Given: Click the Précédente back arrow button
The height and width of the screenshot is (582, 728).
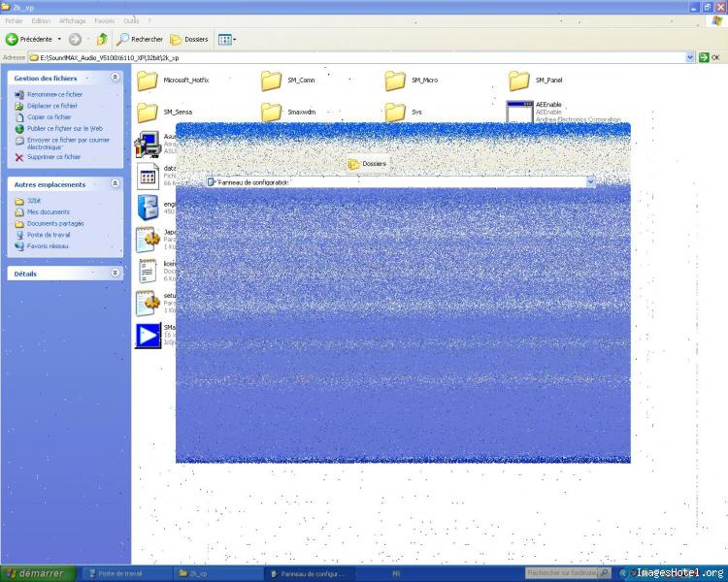Looking at the screenshot, I should [13, 39].
